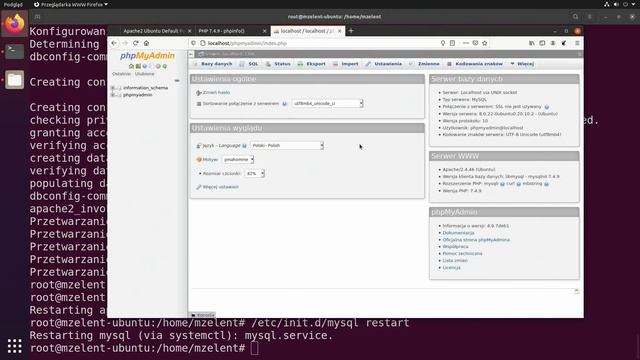
Task: Open navigation panel settings gear icon
Action: [158, 66]
